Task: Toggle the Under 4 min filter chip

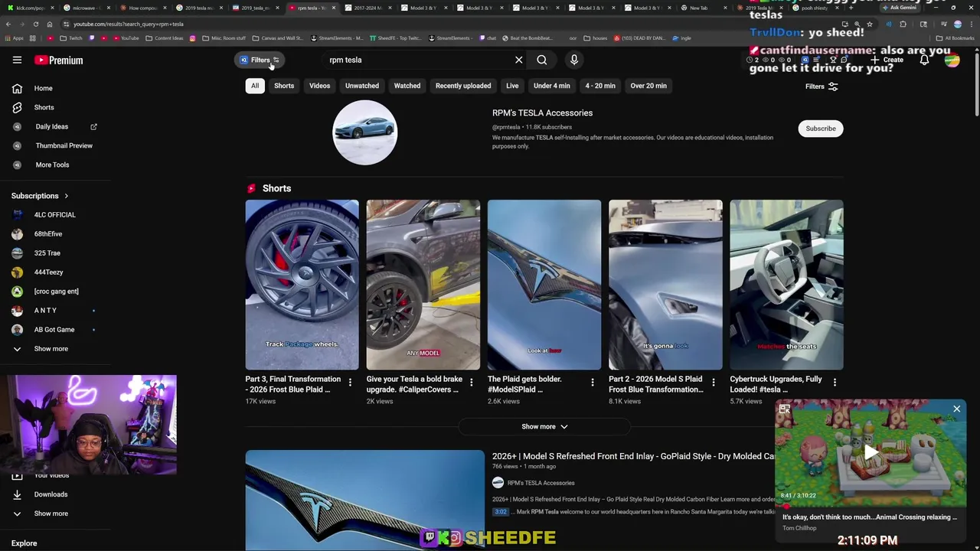Action: point(552,86)
